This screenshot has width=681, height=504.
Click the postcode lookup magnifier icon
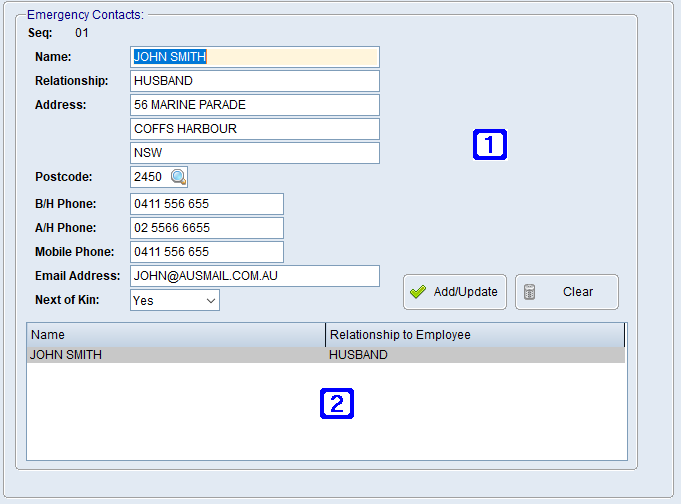(179, 177)
